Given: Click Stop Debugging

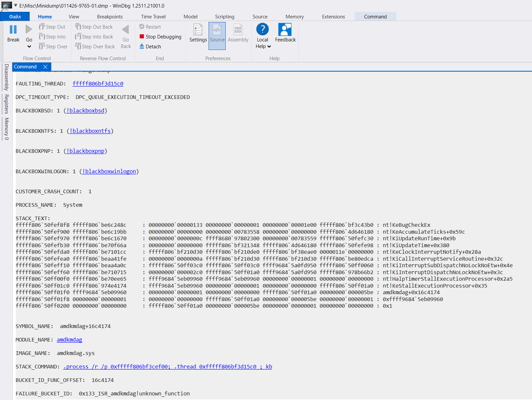Looking at the screenshot, I should [160, 37].
